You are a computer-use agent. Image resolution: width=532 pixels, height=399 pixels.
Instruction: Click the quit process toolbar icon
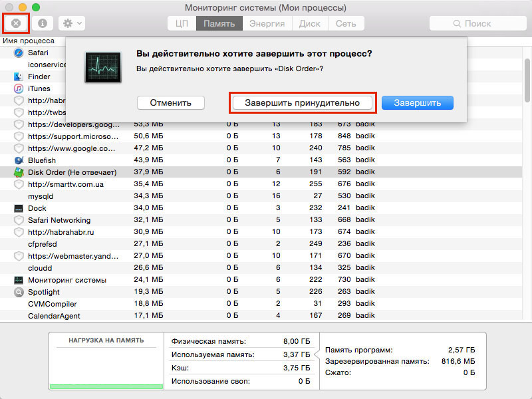[x=15, y=23]
